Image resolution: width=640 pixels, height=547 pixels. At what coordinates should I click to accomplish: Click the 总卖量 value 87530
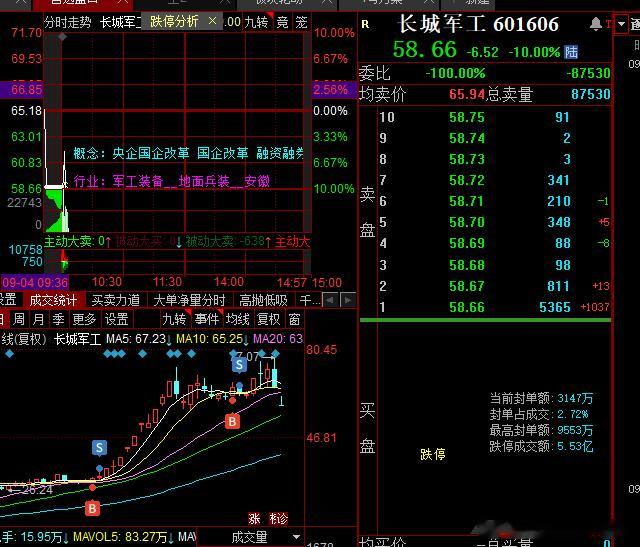[591, 94]
